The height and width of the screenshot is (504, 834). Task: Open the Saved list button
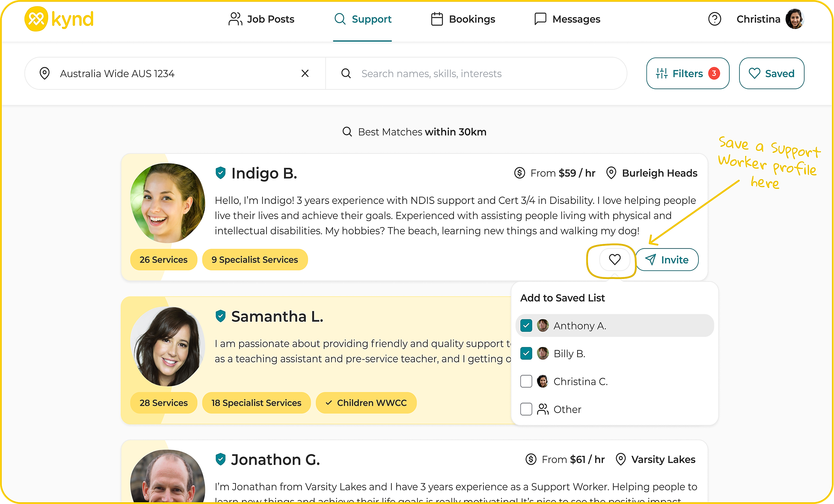pyautogui.click(x=771, y=73)
